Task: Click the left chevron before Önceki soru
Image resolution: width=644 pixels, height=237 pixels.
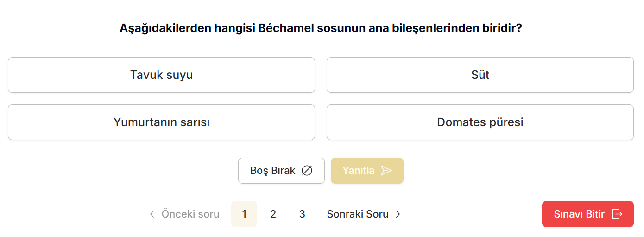Action: click(x=152, y=214)
